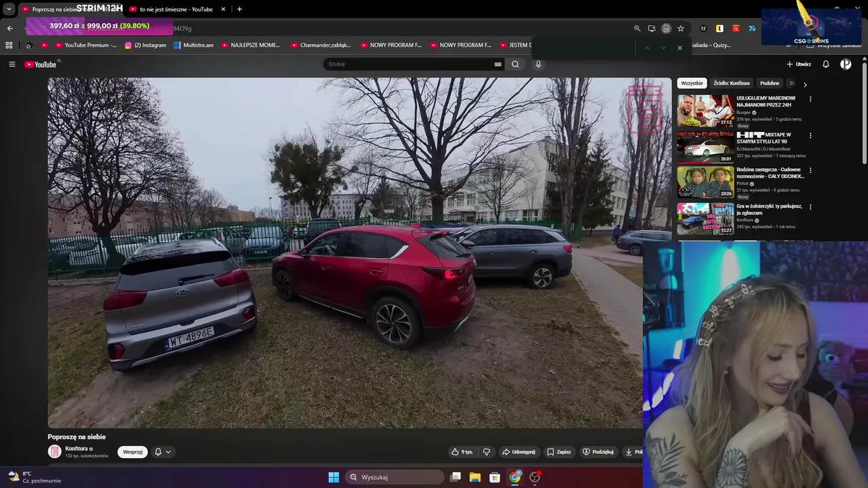The width and height of the screenshot is (868, 488).
Task: Open the Chrome apps grid icon
Action: pos(9,45)
